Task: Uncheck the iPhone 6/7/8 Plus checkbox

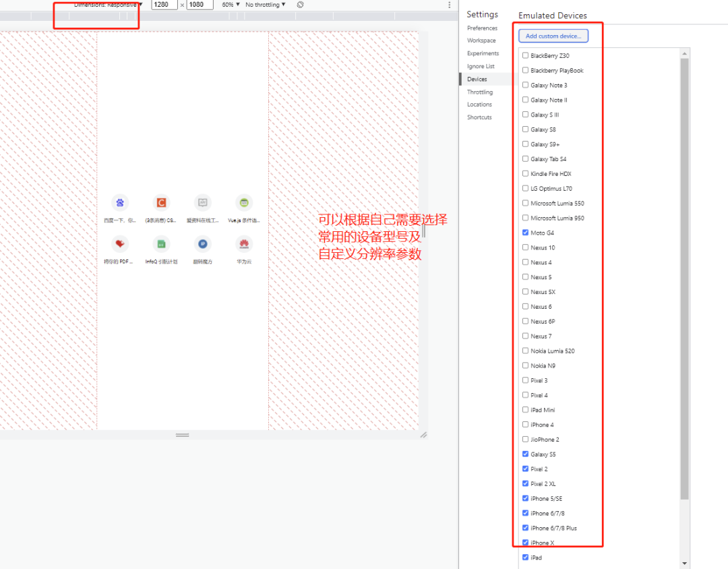Action: tap(525, 528)
